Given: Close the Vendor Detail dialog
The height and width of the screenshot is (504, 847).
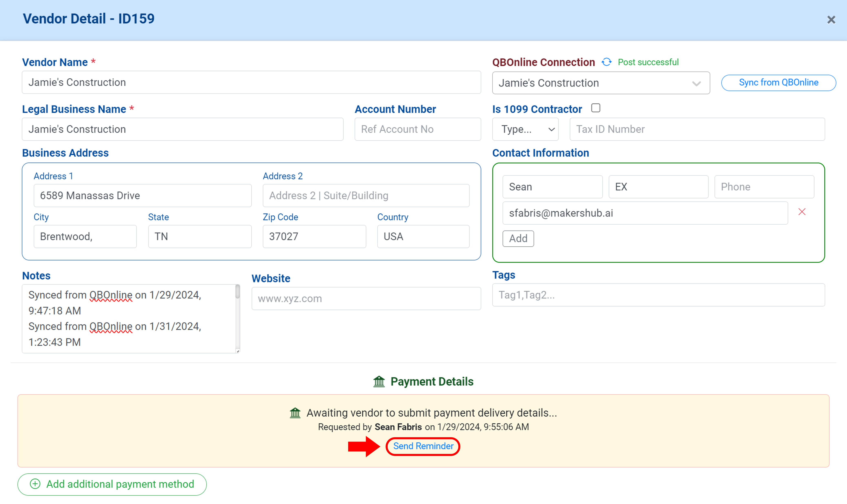Looking at the screenshot, I should [831, 20].
